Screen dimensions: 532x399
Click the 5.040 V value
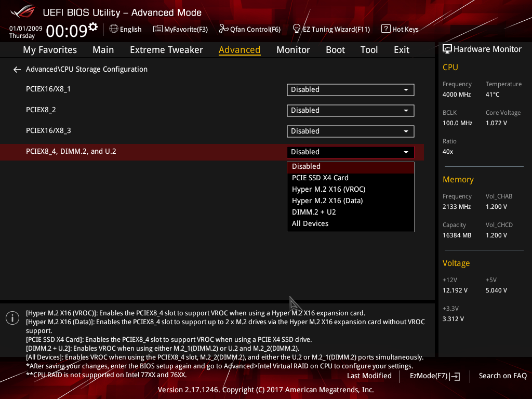tap(496, 290)
